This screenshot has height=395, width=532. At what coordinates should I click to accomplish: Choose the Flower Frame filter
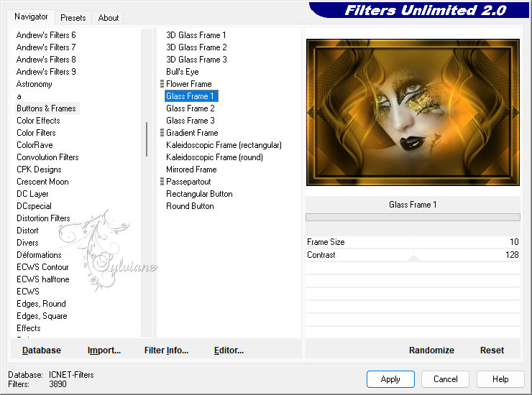(188, 84)
